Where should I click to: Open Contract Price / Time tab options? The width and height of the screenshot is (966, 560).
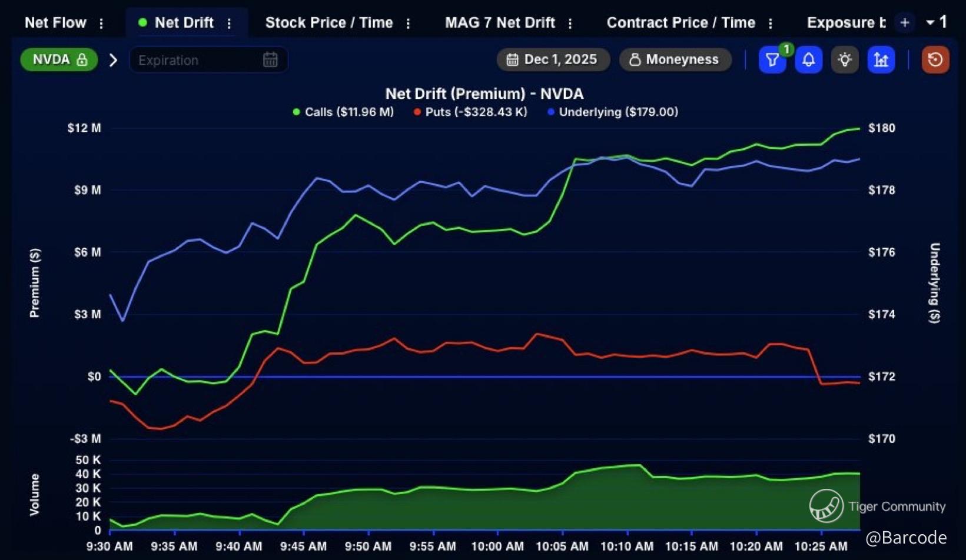(x=770, y=23)
